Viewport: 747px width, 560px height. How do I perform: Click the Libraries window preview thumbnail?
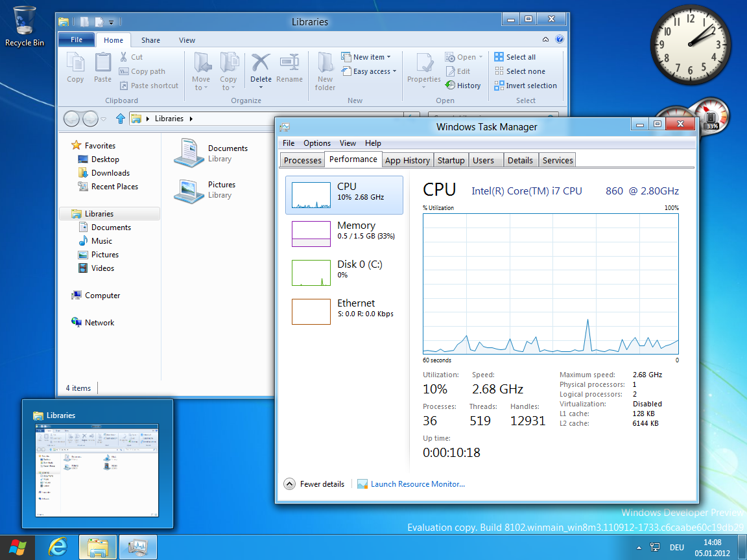coord(97,470)
